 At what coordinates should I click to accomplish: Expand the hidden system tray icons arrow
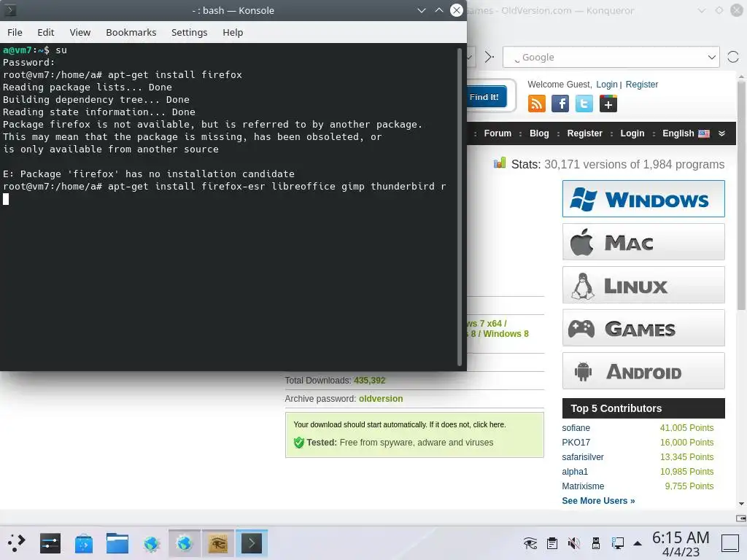[x=638, y=542]
